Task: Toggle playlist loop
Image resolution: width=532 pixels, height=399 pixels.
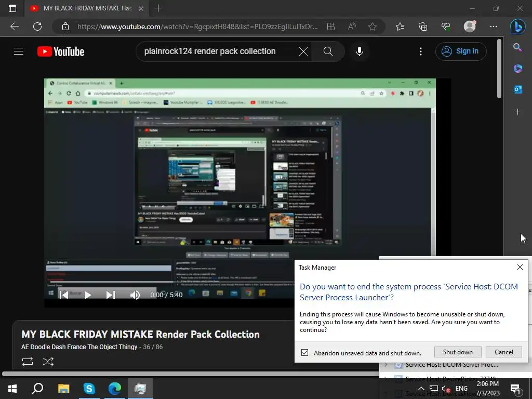Action: [x=28, y=362]
